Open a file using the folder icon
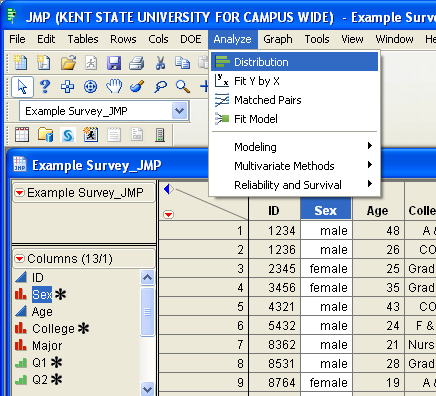Viewport: 436px width, 396px height. click(68, 62)
